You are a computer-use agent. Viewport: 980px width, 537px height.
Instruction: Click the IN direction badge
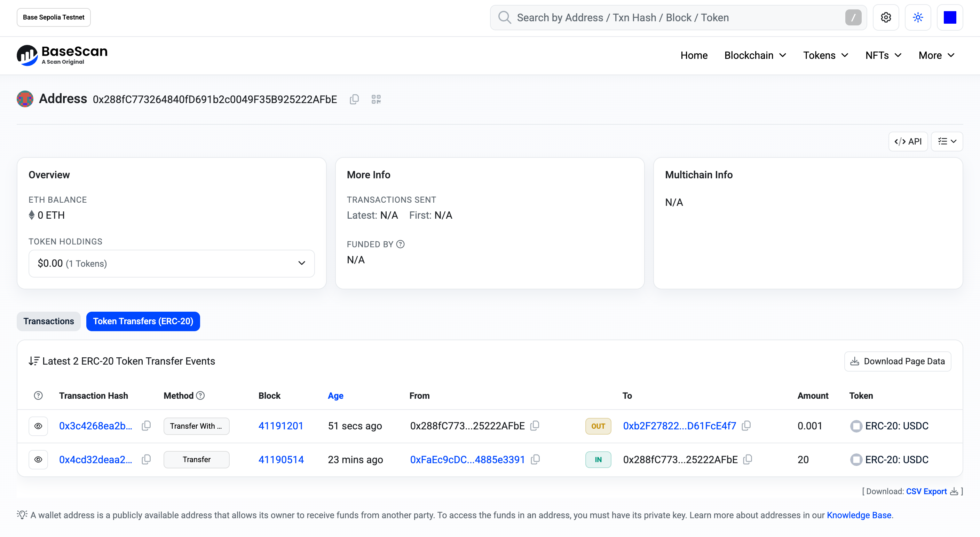(x=598, y=459)
